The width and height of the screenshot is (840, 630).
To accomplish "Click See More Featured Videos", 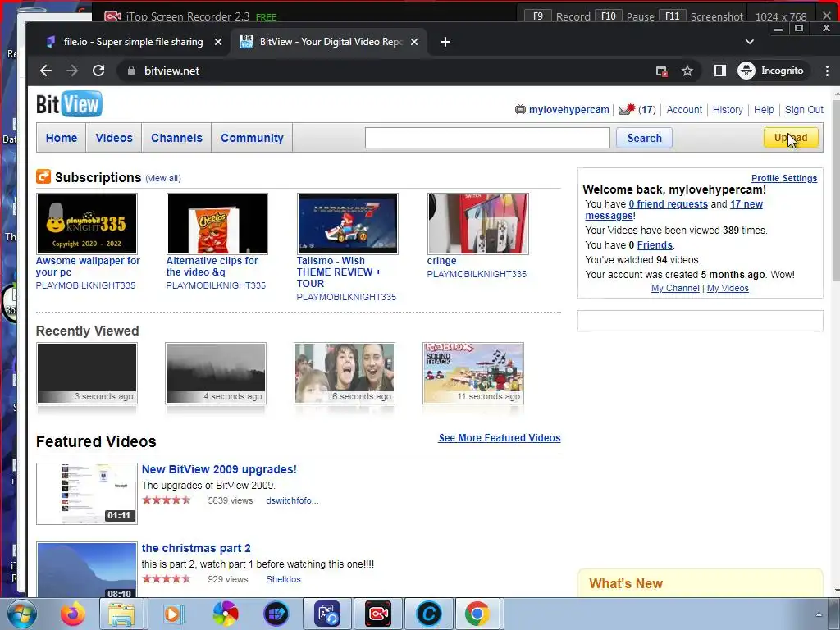I will (500, 438).
